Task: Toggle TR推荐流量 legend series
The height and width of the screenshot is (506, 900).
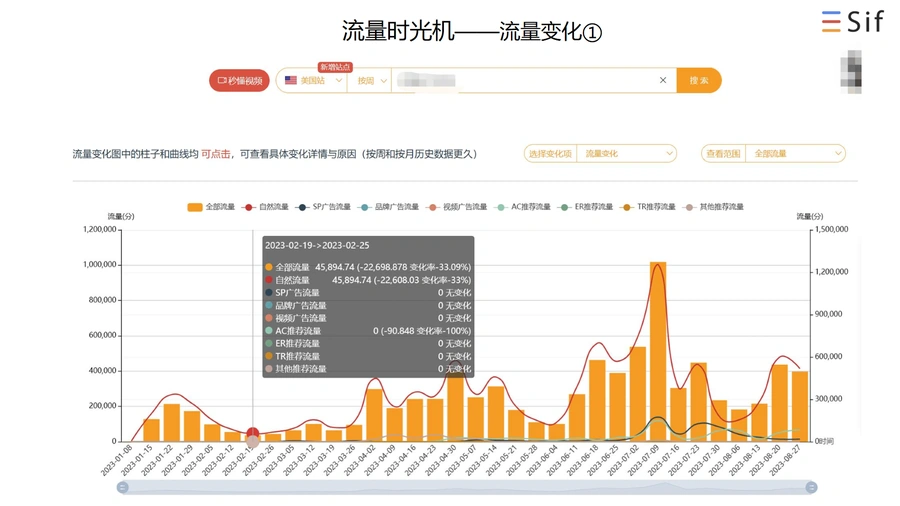Action: (648, 207)
